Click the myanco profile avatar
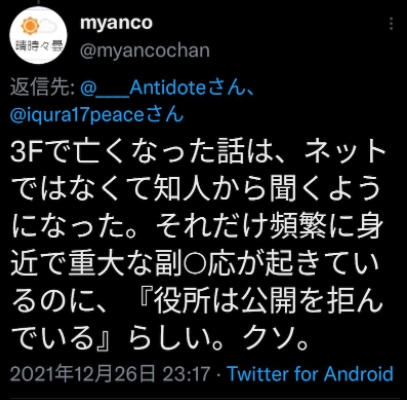 (38, 35)
